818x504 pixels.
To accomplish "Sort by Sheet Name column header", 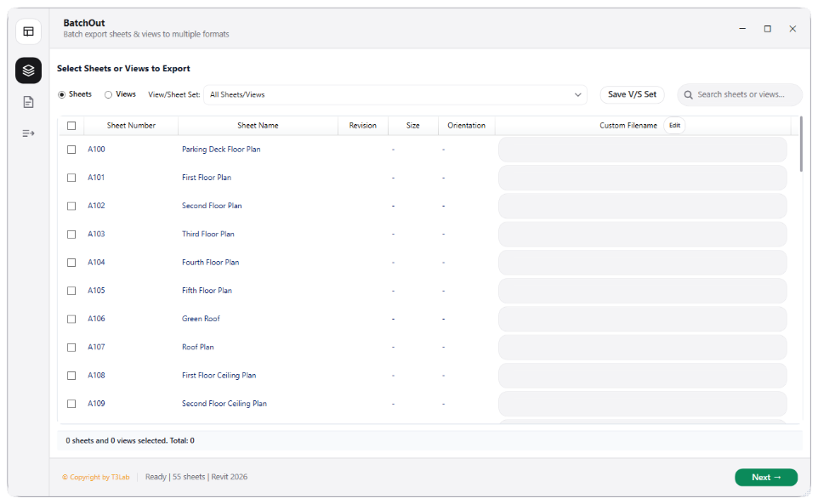I will [x=258, y=126].
